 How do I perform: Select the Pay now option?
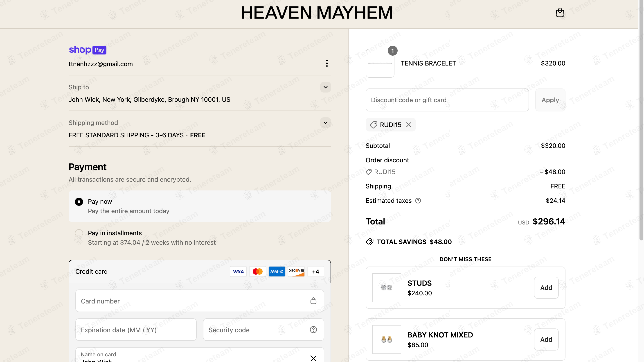[x=79, y=202]
